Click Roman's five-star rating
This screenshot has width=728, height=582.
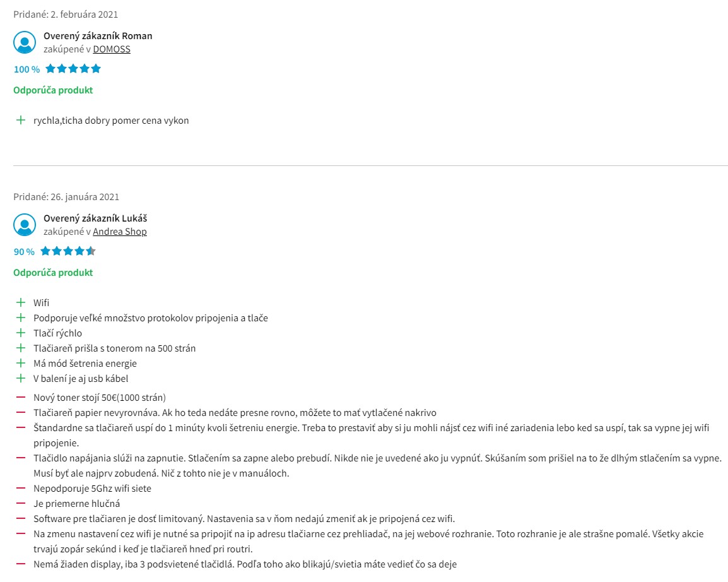73,69
